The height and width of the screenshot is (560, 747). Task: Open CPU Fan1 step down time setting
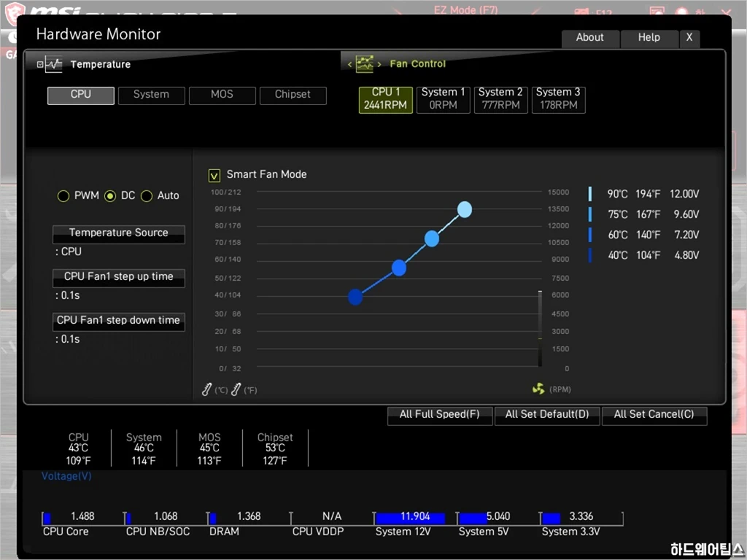[x=118, y=321]
